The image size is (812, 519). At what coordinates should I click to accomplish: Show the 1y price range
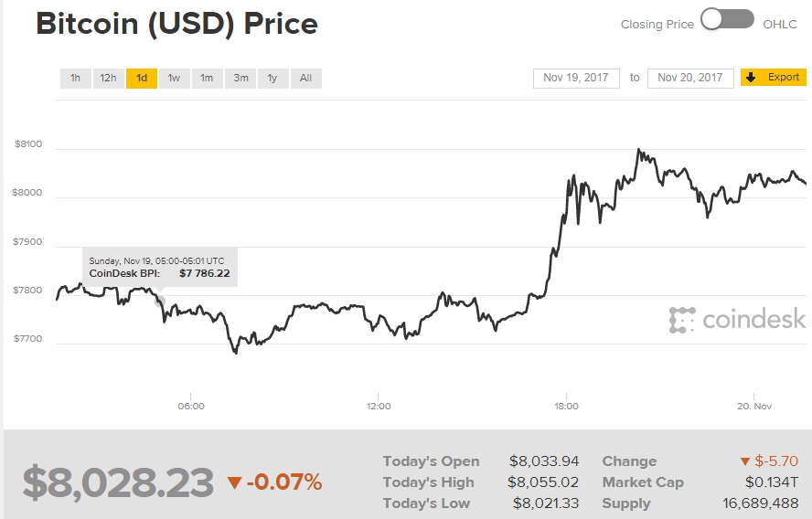272,79
